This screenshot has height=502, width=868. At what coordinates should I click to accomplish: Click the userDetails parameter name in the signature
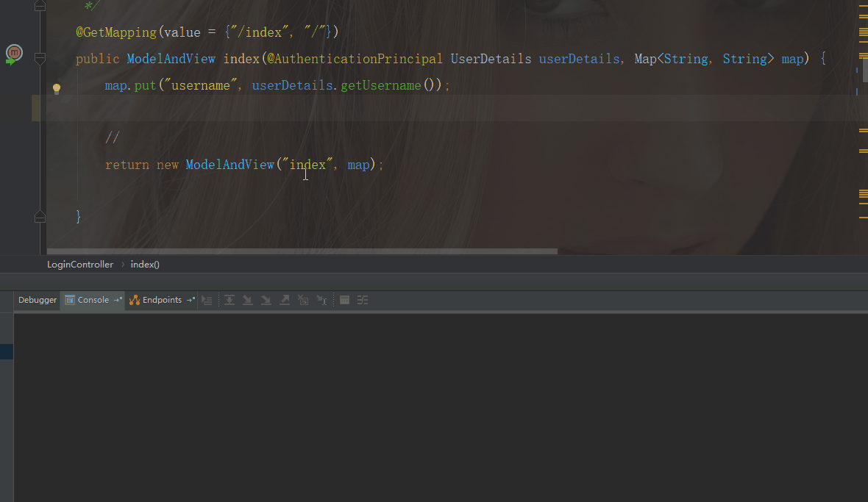(x=579, y=59)
